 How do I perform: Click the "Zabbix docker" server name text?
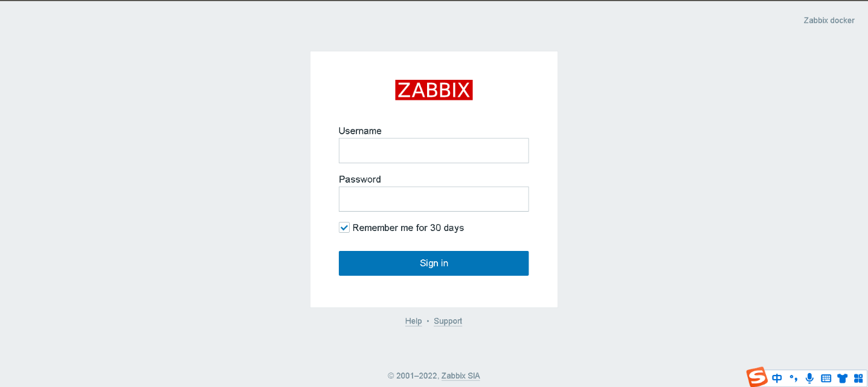(x=829, y=20)
